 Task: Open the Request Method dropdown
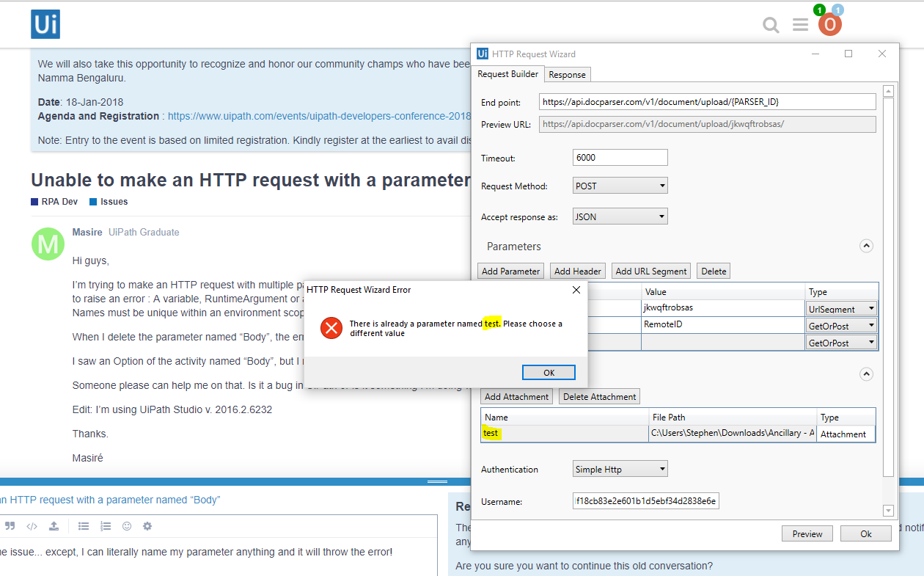pos(620,186)
